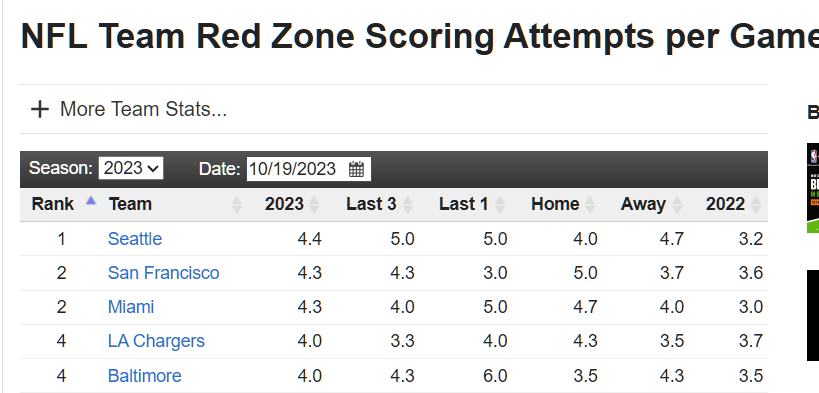Viewport: 819px width, 393px height.
Task: Sort by the 2022 column arrows
Action: 756,204
